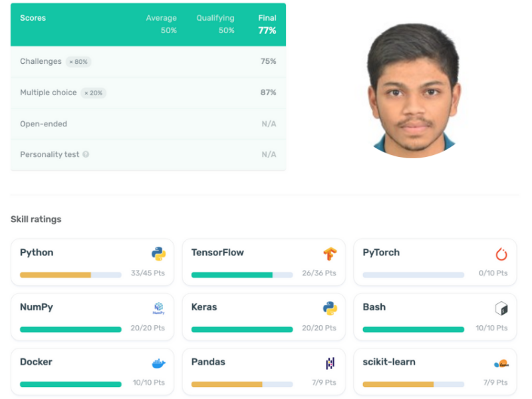
Task: Select the scikit-learn card title
Action: tap(389, 362)
